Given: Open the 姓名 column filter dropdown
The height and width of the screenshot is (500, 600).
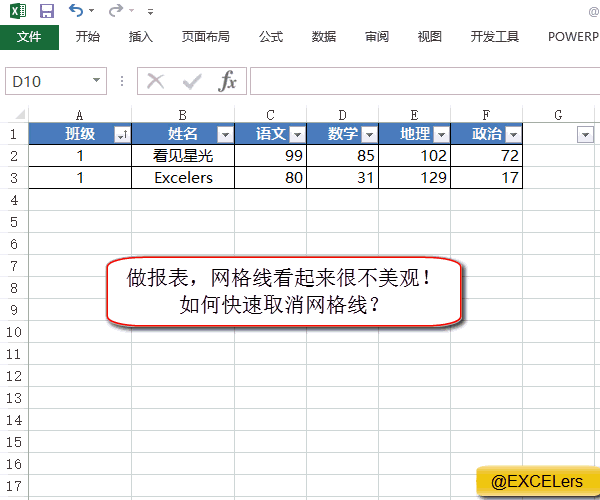Looking at the screenshot, I should 225,135.
